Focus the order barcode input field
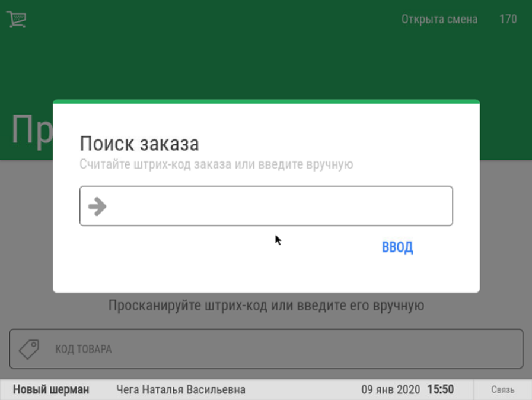532x400 pixels. click(x=266, y=206)
